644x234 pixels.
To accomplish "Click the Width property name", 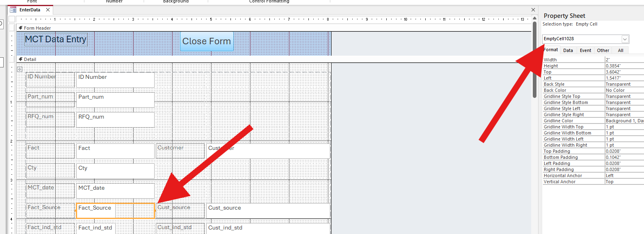I will tap(550, 60).
